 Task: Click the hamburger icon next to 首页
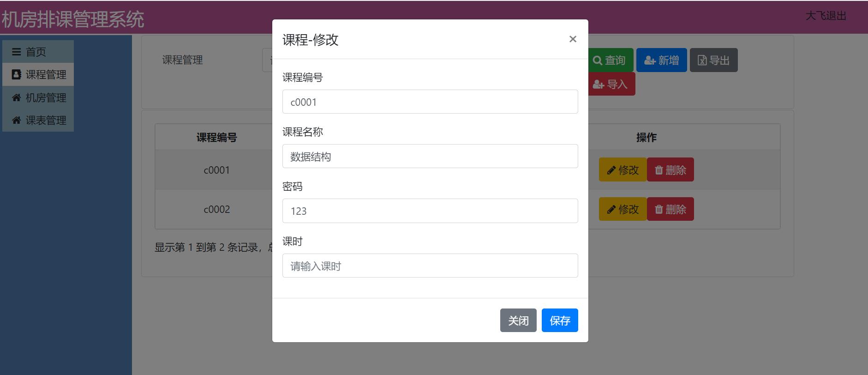tap(16, 52)
